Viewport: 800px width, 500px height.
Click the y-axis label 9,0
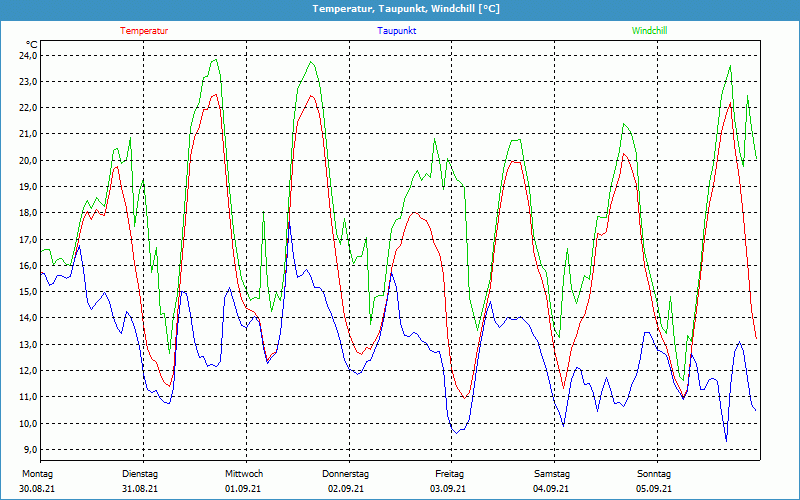30,449
